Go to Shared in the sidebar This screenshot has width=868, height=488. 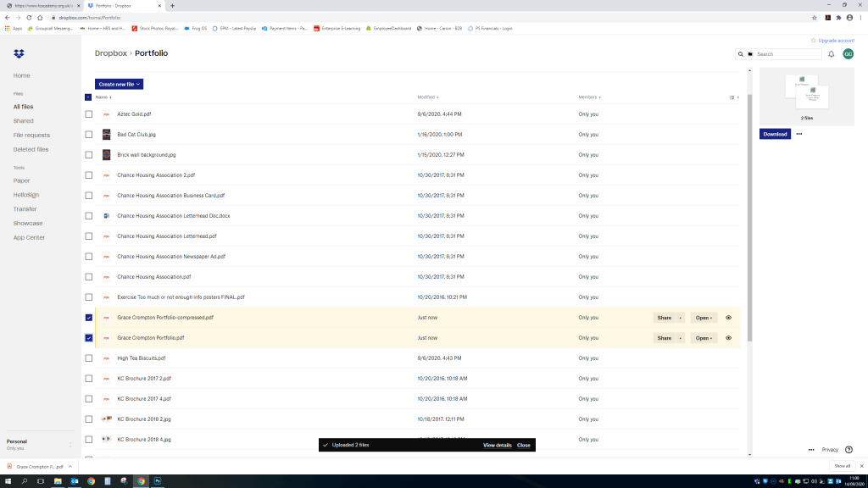click(24, 121)
